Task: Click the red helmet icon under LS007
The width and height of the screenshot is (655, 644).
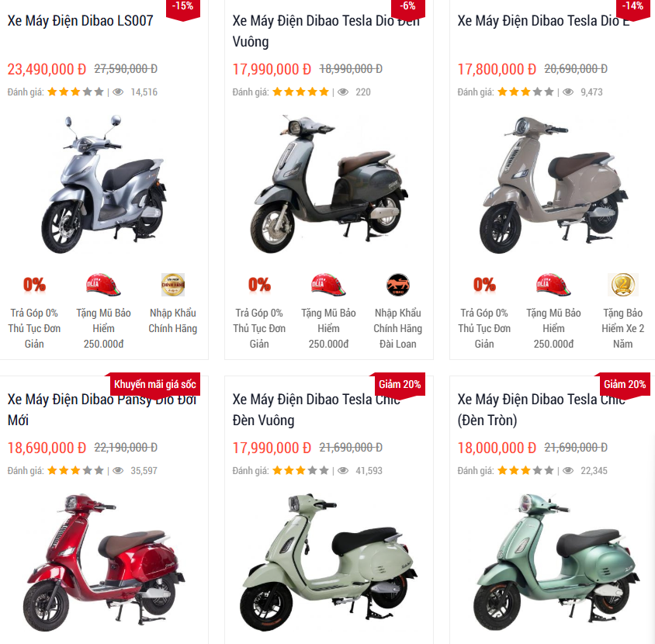Action: click(103, 285)
